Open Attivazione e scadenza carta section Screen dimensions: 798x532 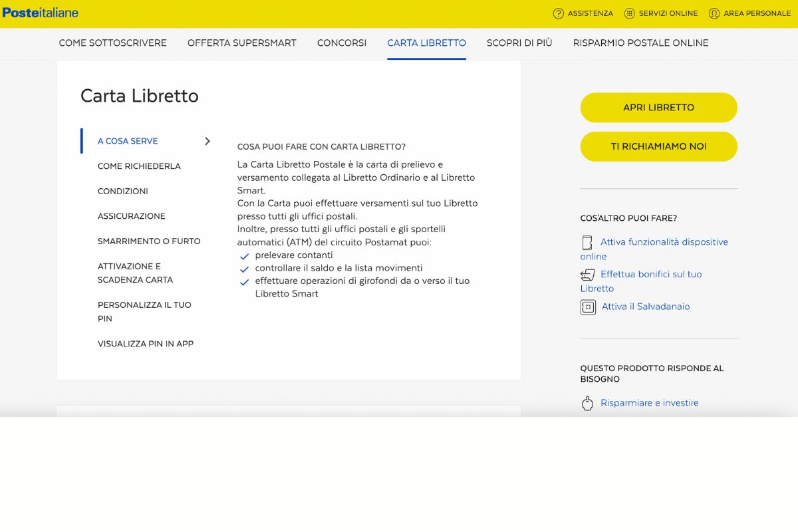coord(136,273)
